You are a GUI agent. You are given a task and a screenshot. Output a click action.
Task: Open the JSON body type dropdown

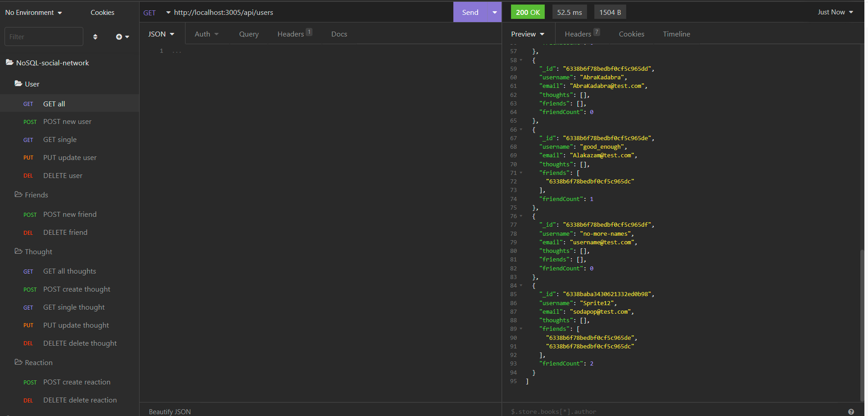[x=161, y=34]
